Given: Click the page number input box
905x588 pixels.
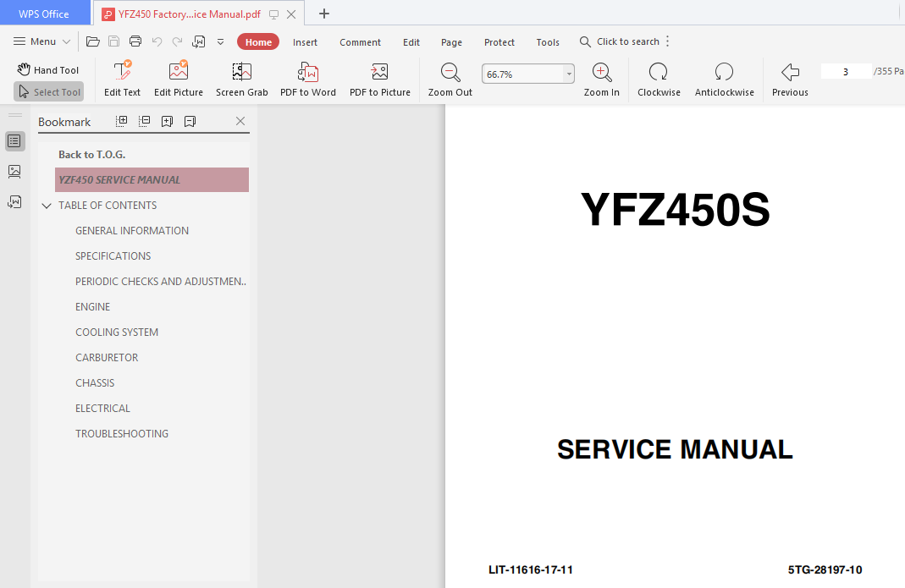Looking at the screenshot, I should [x=846, y=72].
